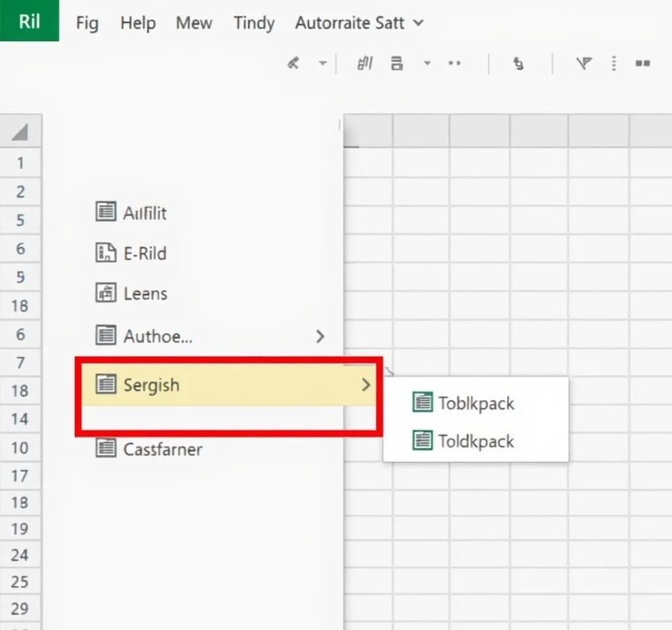672x630 pixels.
Task: Select the Sergish menu entry
Action: pos(151,385)
